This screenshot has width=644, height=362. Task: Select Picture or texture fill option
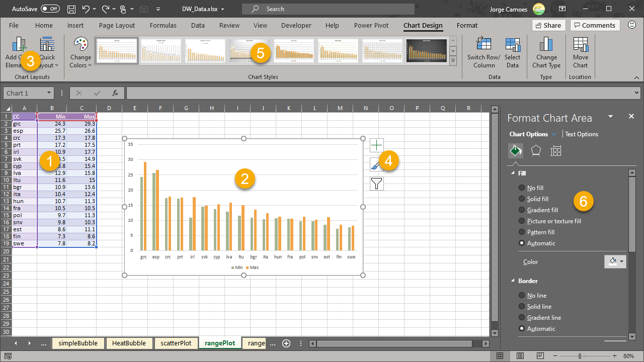[522, 221]
